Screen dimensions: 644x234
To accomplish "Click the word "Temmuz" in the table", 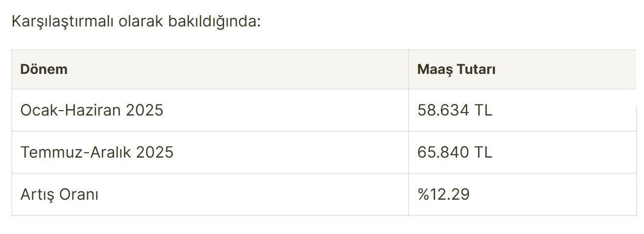I will pyautogui.click(x=48, y=152).
